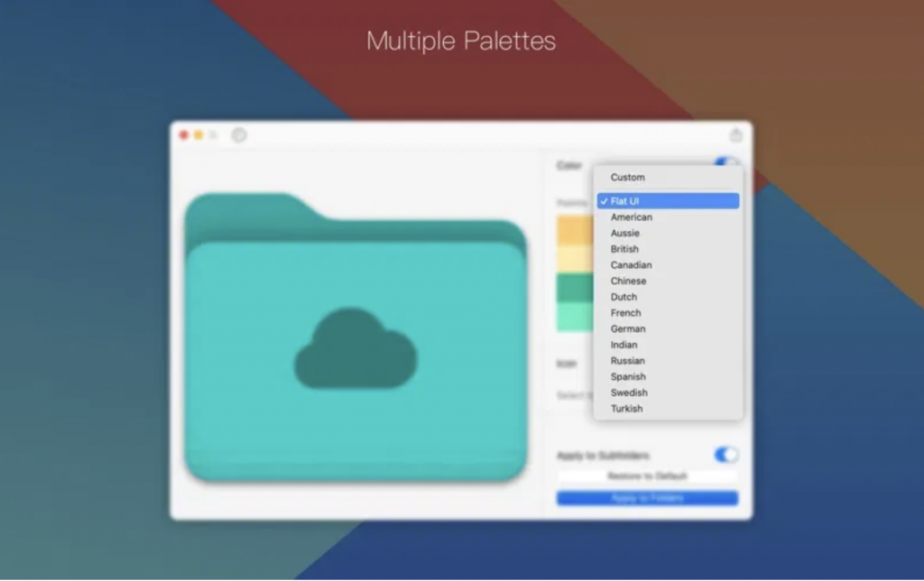Select Turkish at the bottom of the list
This screenshot has height=581, width=924.
(x=626, y=409)
